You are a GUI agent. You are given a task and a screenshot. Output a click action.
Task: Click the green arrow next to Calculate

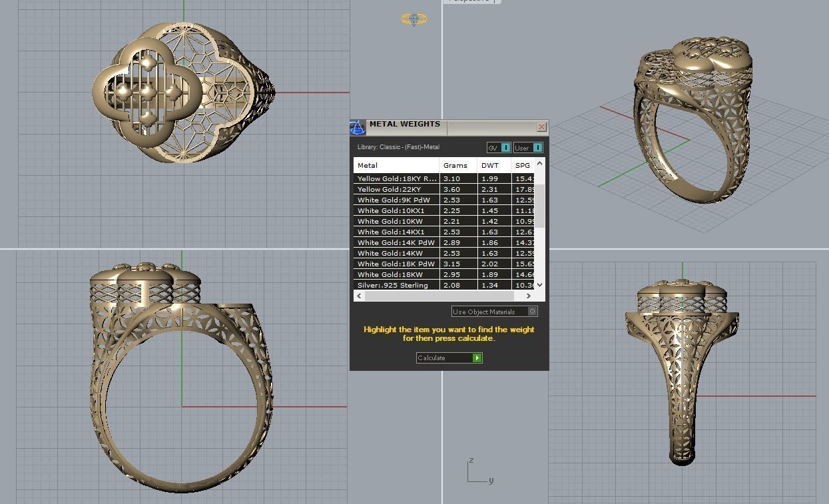coord(477,358)
